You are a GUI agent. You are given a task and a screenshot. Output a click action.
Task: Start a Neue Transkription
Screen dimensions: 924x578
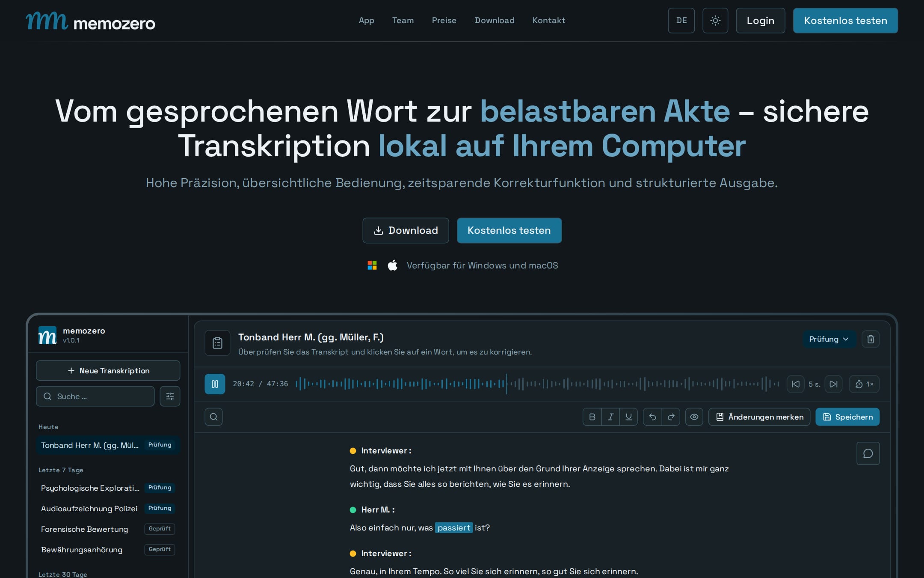(x=108, y=370)
